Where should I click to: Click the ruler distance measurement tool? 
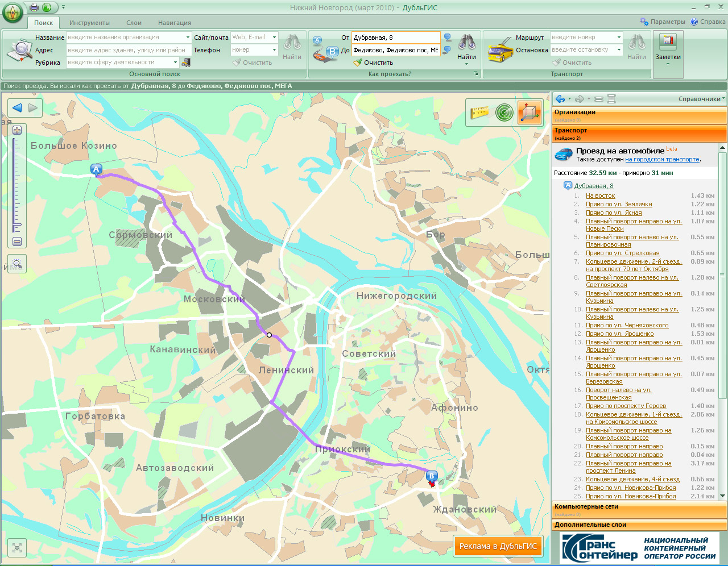coord(479,113)
